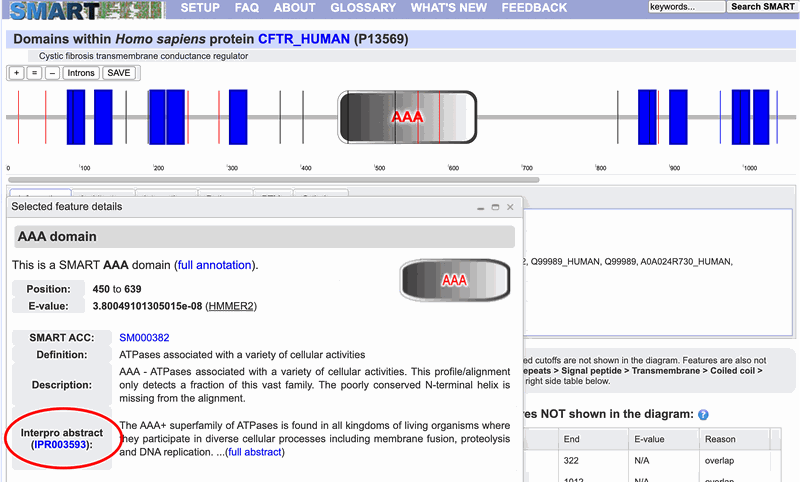800x482 pixels.
Task: Open SMART accession SM000382
Action: (x=144, y=338)
